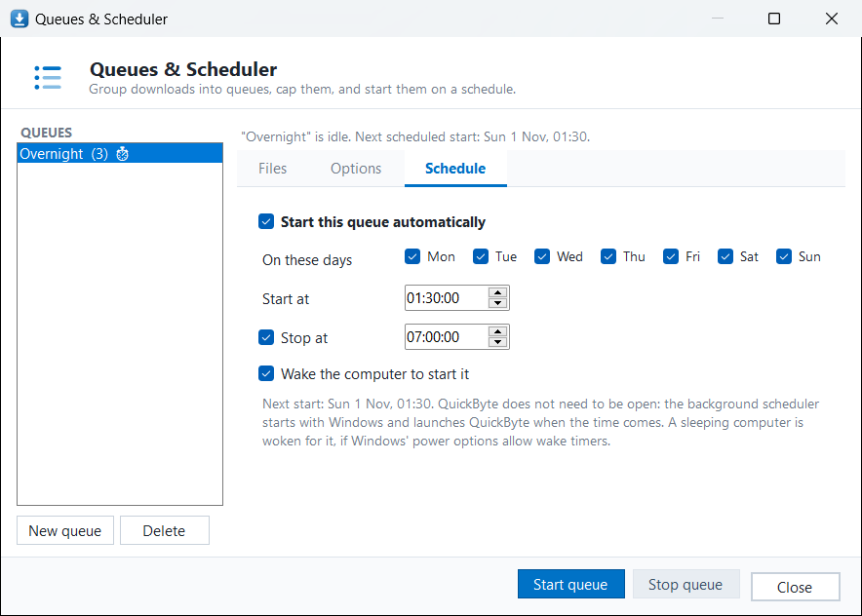Close the window with title bar X

click(x=831, y=19)
